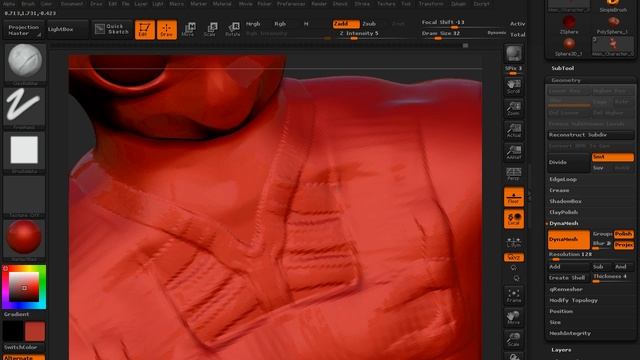The width and height of the screenshot is (640, 360).
Task: Open the Transform menu
Action: [431, 4]
